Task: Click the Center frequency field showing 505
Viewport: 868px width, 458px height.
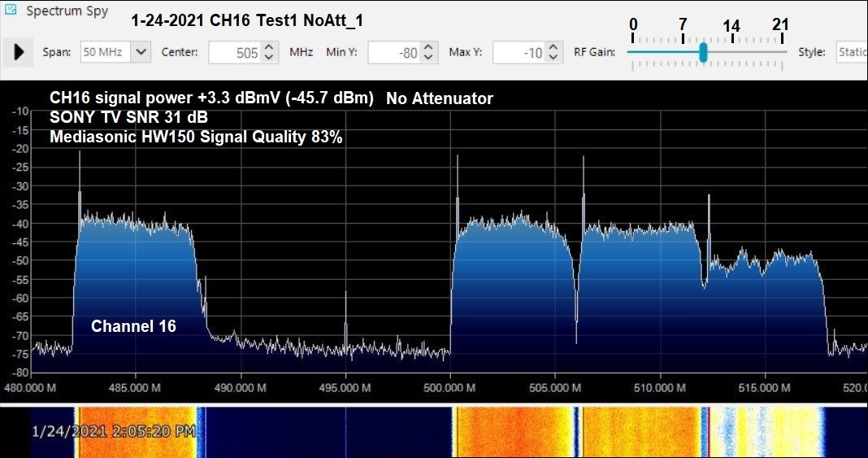Action: click(x=234, y=53)
